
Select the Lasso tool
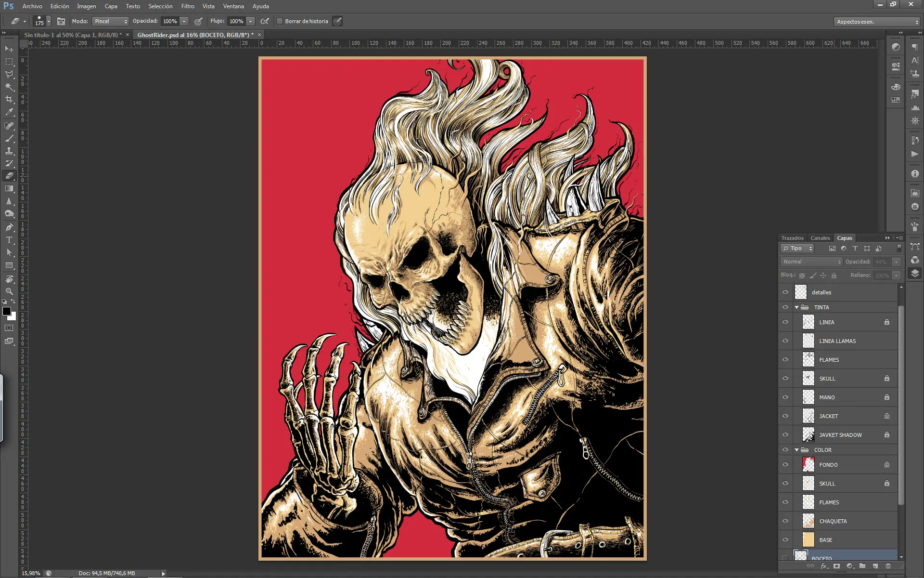[9, 74]
